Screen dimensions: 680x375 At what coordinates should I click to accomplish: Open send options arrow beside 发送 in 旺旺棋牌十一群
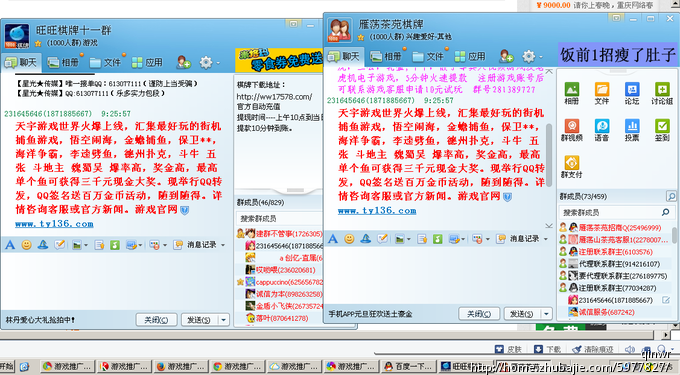pos(223,320)
